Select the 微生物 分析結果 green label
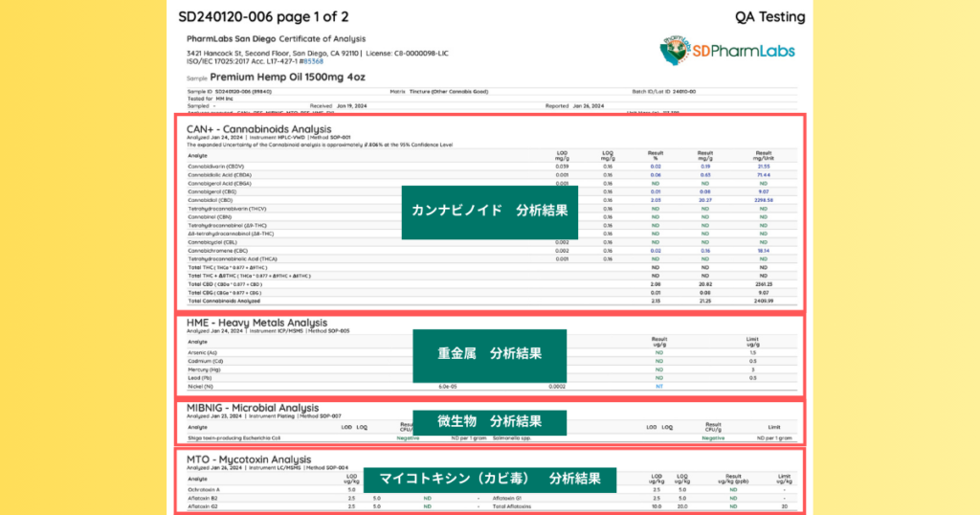 tap(489, 421)
